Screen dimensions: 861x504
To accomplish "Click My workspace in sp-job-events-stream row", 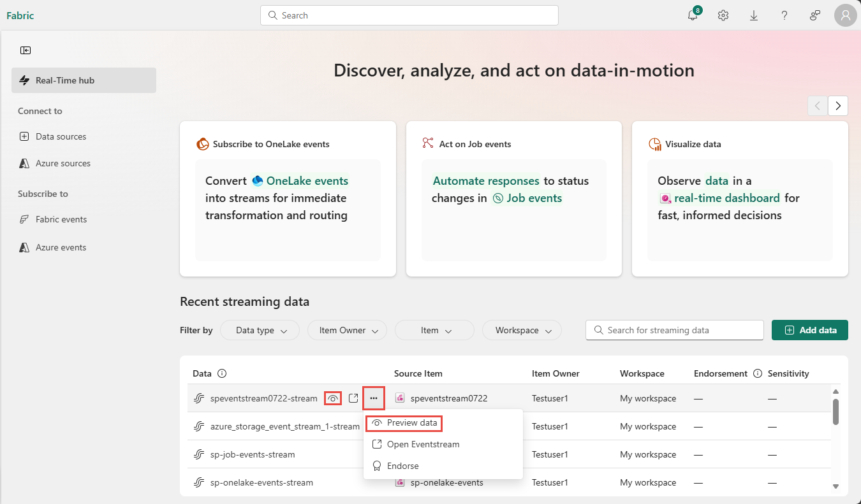I will pyautogui.click(x=648, y=454).
